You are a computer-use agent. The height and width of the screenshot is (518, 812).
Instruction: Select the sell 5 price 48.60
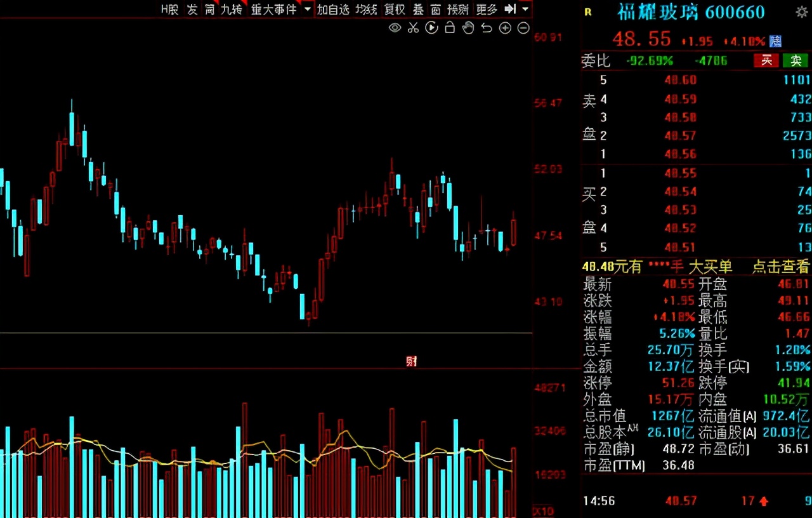point(680,80)
